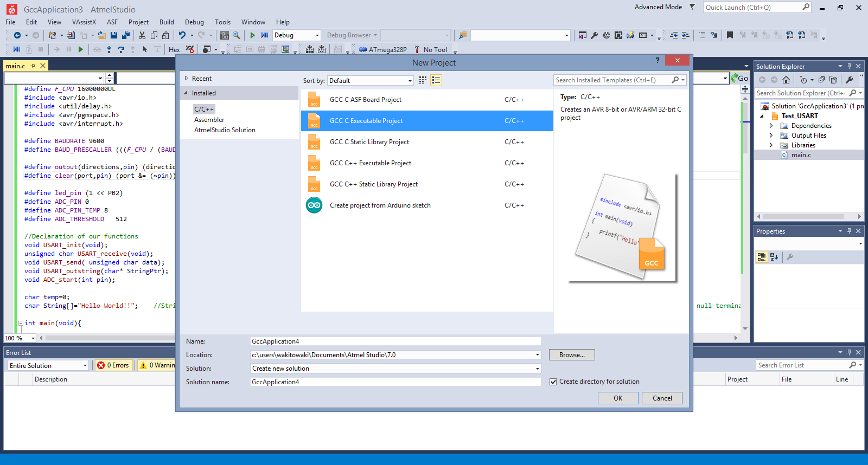Open the Location path dropdown
The height and width of the screenshot is (465, 868).
538,355
